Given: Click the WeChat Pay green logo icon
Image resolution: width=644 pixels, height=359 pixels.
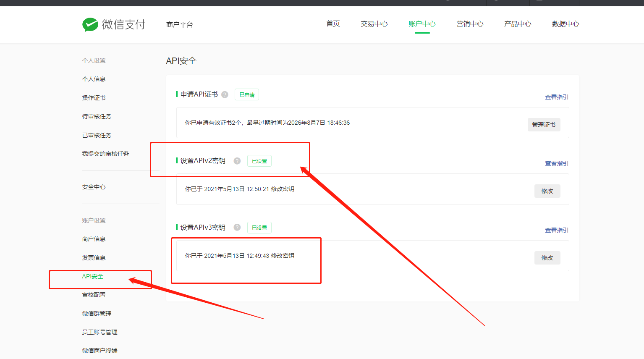Looking at the screenshot, I should [90, 25].
